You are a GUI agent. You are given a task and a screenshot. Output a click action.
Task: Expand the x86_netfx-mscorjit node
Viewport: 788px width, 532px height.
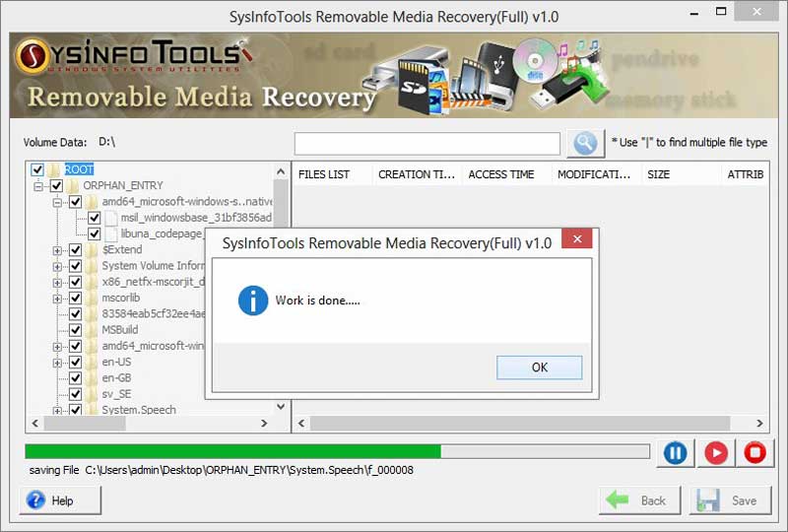pyautogui.click(x=57, y=283)
